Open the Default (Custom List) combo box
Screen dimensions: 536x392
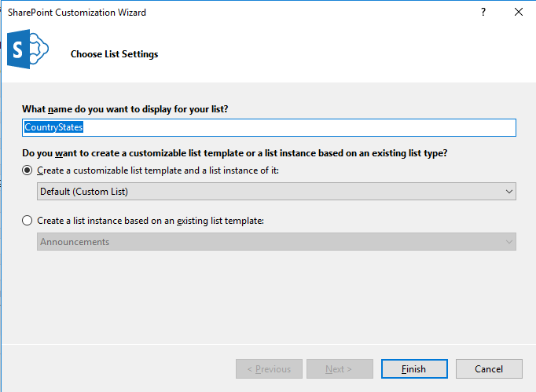(x=267, y=191)
